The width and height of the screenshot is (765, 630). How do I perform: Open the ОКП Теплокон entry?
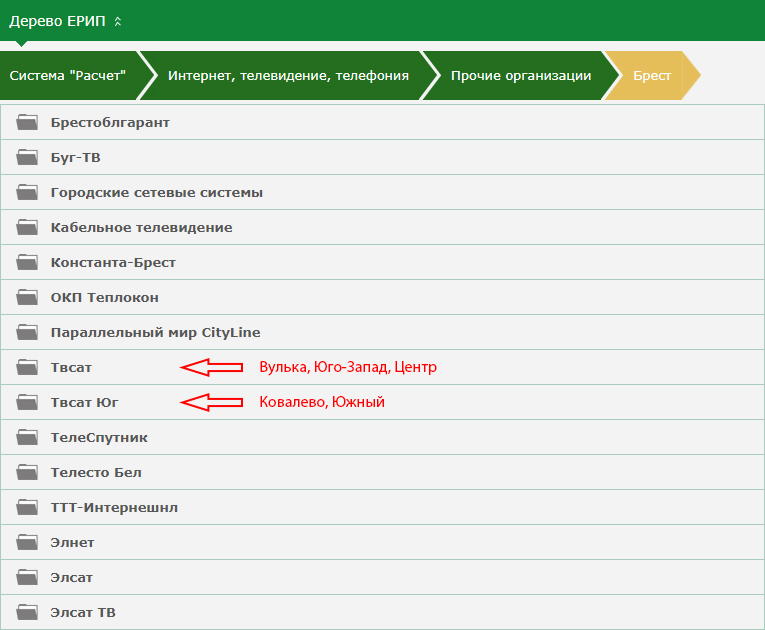105,298
